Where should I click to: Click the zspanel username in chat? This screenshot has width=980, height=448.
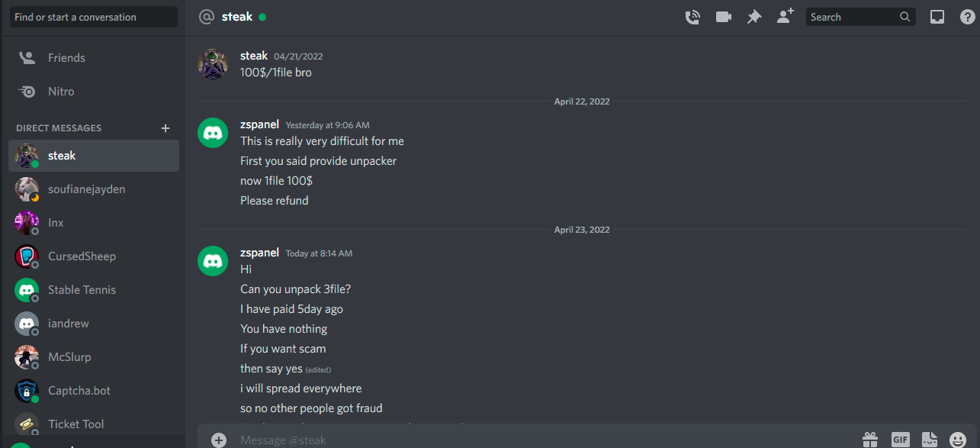(x=259, y=124)
